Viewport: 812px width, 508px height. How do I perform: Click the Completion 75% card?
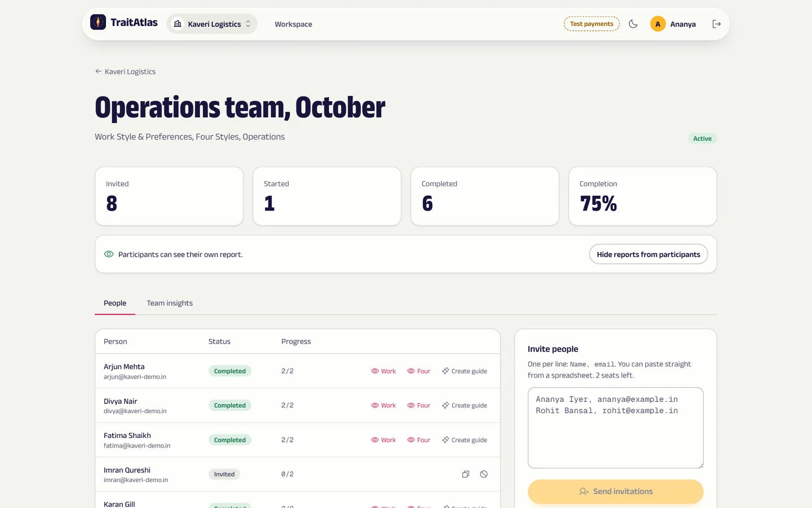[643, 196]
